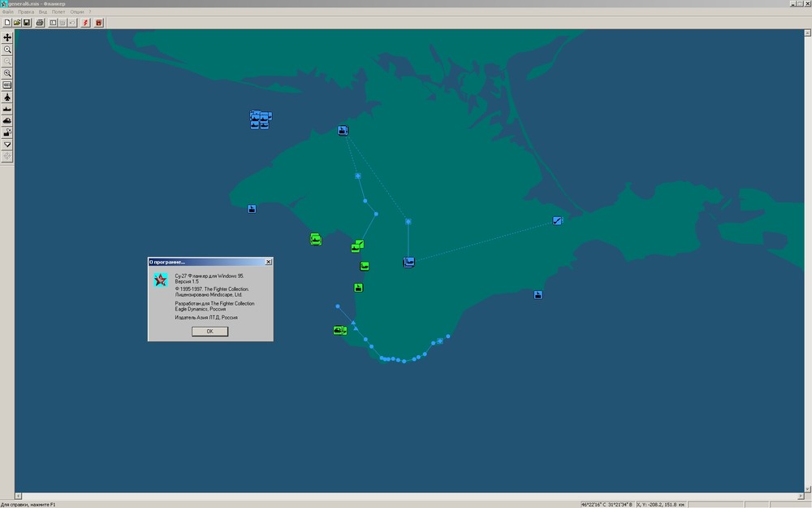Select the tank ground vehicle tool
The image size is (812, 508).
(x=7, y=121)
